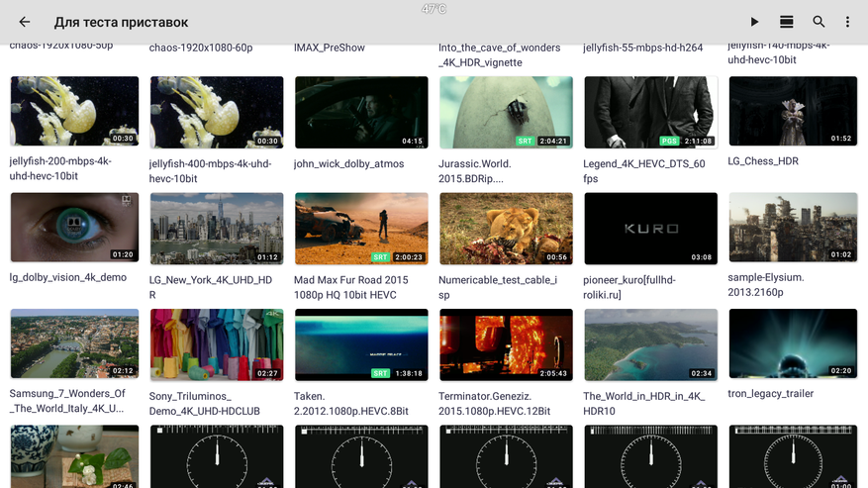The image size is (868, 488).
Task: Open Taken.2.2012.1080p.HEVC.8Bit thumbnail
Action: pos(361,345)
